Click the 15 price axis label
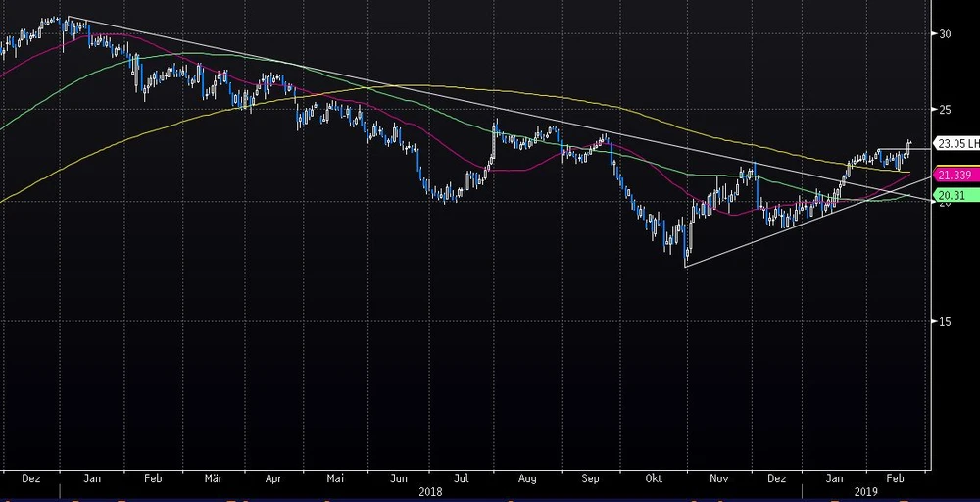 coord(945,321)
